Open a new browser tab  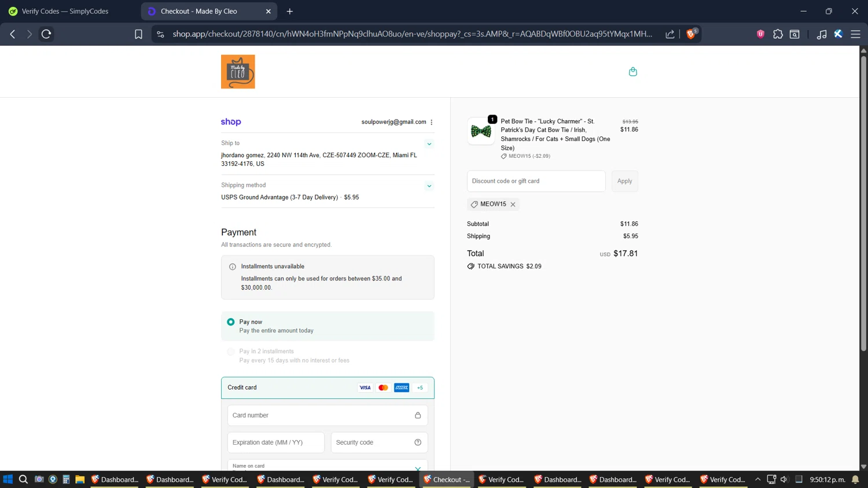(290, 11)
